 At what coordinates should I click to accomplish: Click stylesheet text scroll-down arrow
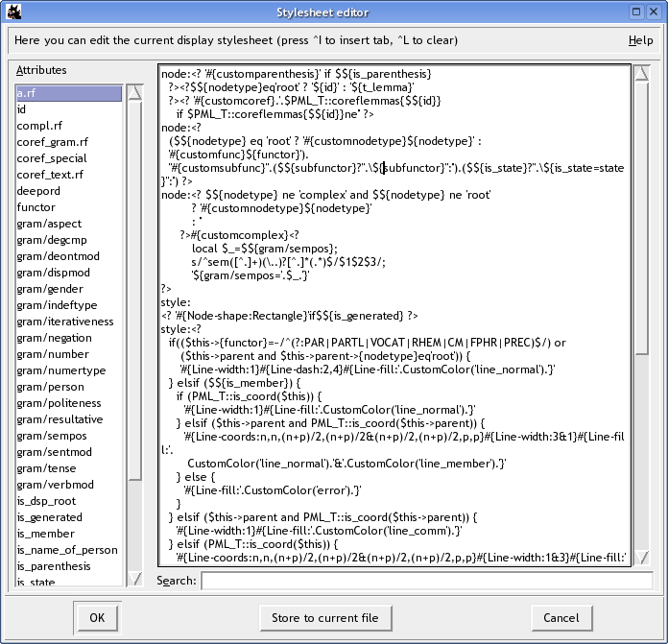(x=641, y=557)
